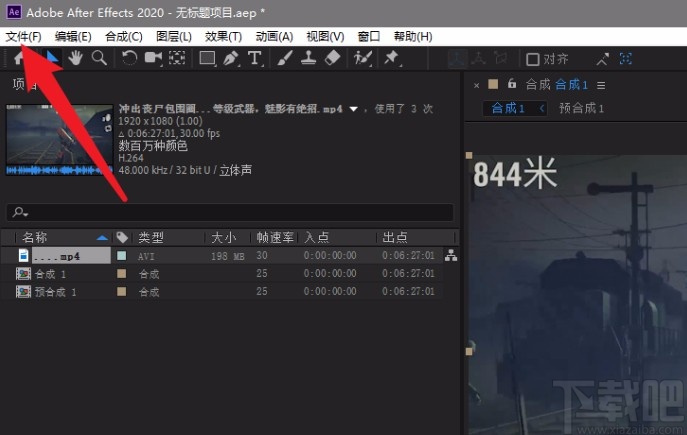Image resolution: width=687 pixels, height=435 pixels.
Task: Open the 合成(C) menu
Action: pyautogui.click(x=124, y=36)
